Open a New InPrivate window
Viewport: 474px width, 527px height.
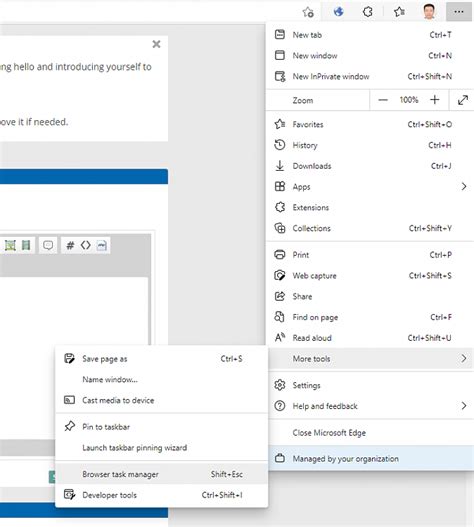pos(369,76)
